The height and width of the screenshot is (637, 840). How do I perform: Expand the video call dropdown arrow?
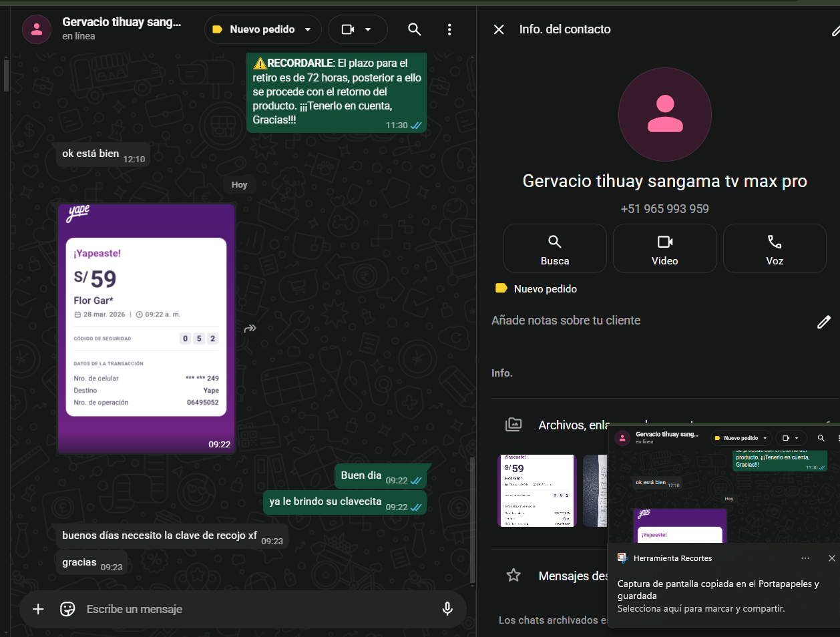368,29
